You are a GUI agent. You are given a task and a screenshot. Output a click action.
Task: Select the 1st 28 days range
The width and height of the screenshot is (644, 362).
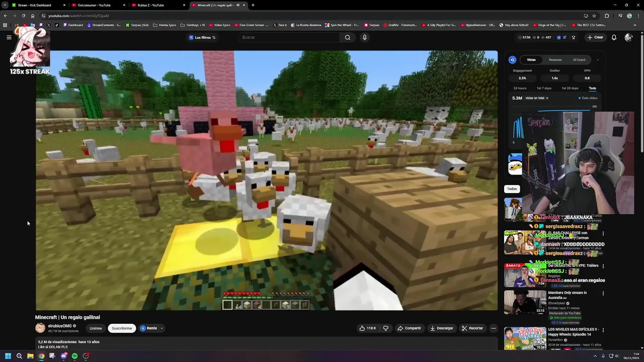(570, 88)
